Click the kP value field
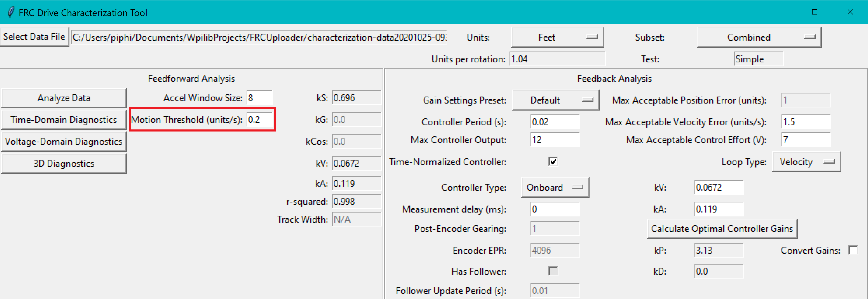The height and width of the screenshot is (299, 868). [x=719, y=251]
